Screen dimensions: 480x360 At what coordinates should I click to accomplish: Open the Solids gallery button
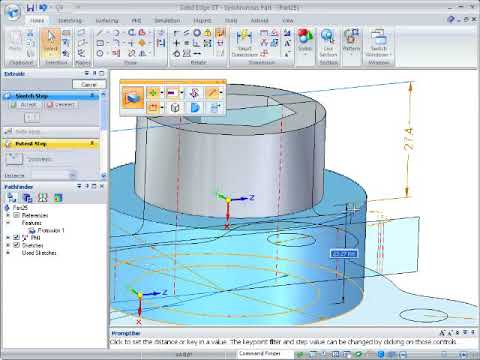coord(305,42)
